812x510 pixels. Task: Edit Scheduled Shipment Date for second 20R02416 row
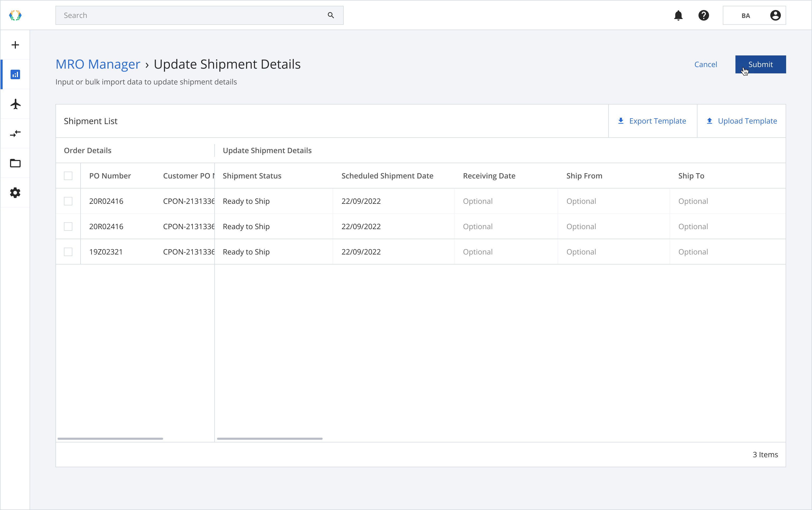pos(394,226)
